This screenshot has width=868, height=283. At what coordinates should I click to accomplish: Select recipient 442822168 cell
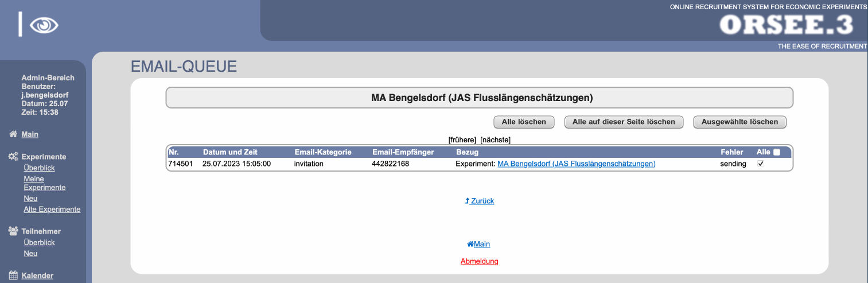pos(390,164)
